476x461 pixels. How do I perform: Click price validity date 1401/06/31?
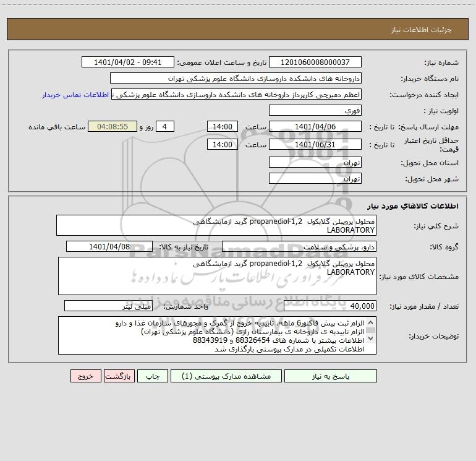pos(315,144)
